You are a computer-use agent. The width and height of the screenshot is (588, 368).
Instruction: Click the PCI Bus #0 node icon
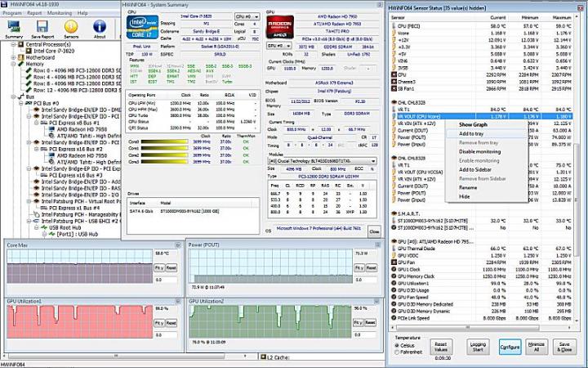pos(29,103)
